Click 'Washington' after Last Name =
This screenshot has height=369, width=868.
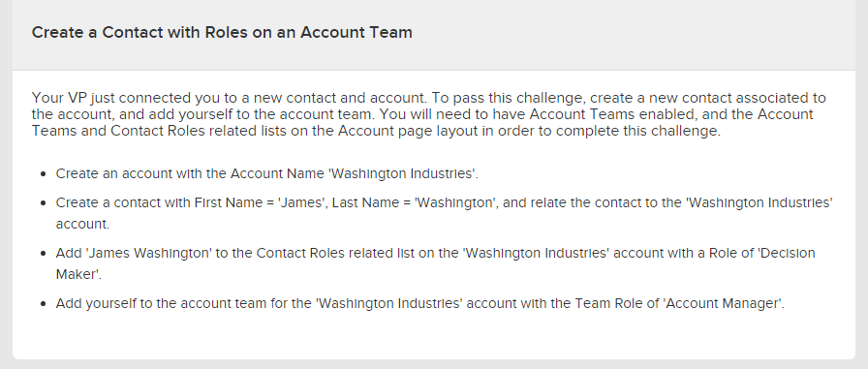[455, 202]
